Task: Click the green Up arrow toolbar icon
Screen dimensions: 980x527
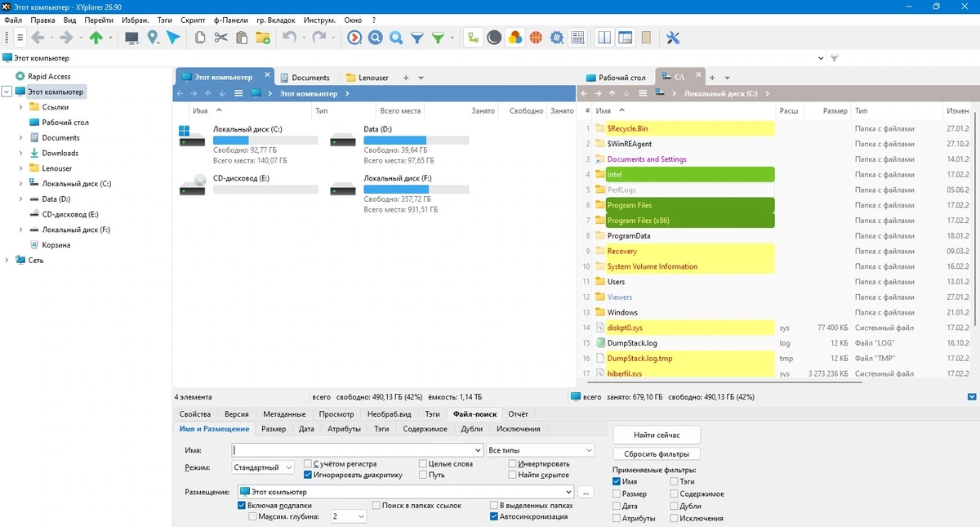Action: coord(96,38)
